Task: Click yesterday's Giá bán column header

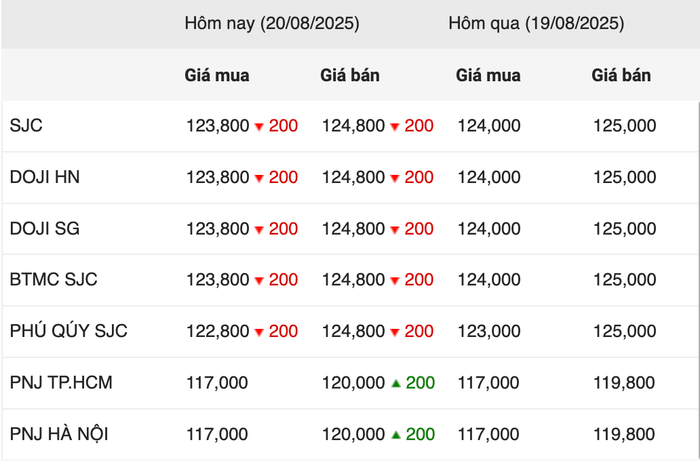Action: [621, 75]
